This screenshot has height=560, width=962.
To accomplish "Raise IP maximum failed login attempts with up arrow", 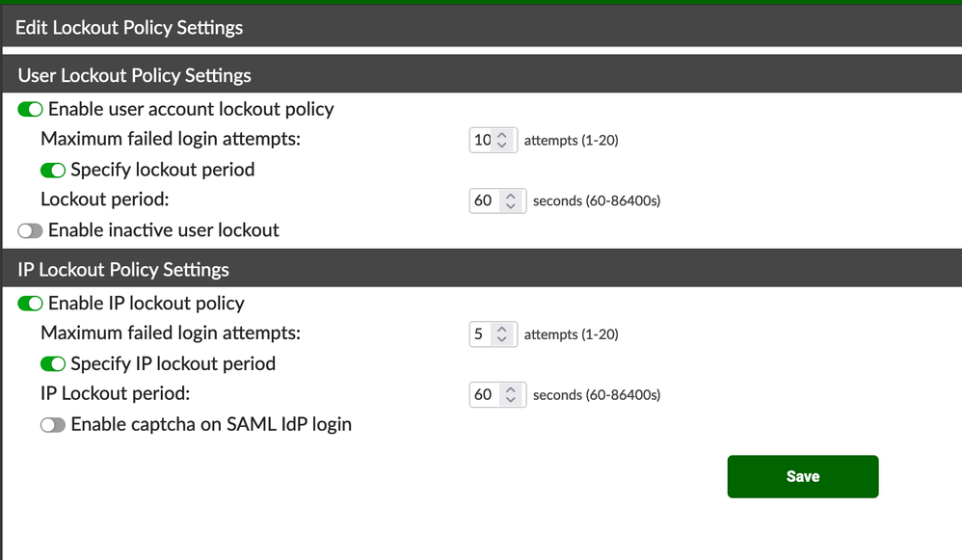I will tap(501, 330).
